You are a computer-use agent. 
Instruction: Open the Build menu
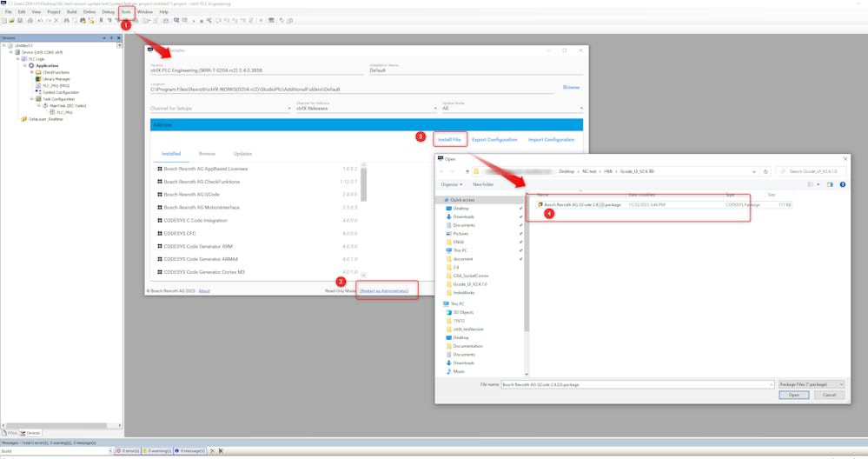pos(72,11)
